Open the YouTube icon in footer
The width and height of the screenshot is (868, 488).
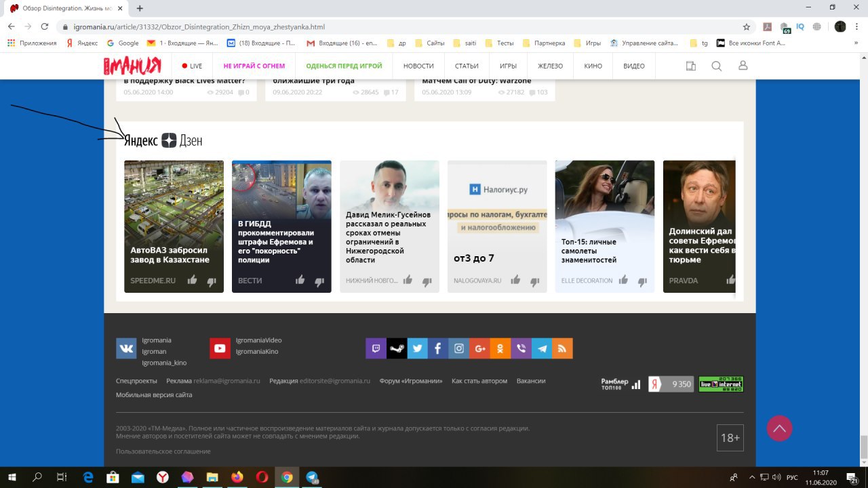pos(220,348)
